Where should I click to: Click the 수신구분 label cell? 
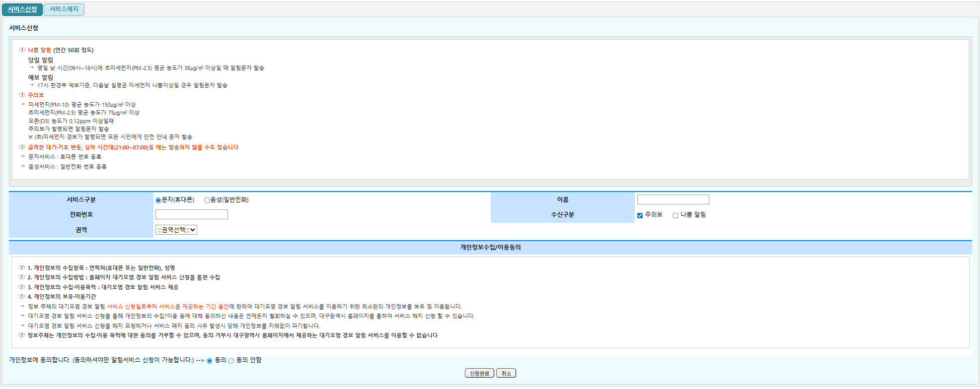click(x=563, y=215)
